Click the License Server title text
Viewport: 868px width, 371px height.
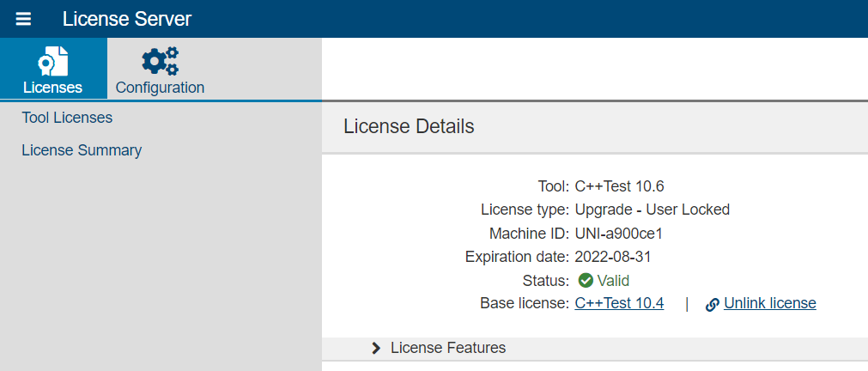127,19
